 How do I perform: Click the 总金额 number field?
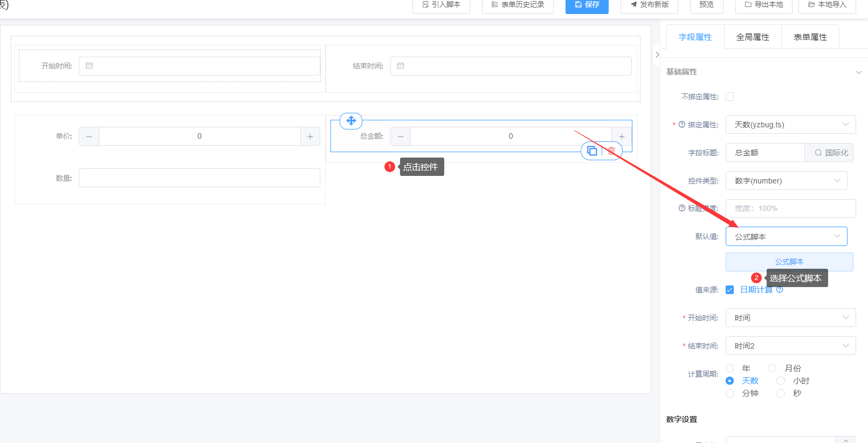pos(511,137)
